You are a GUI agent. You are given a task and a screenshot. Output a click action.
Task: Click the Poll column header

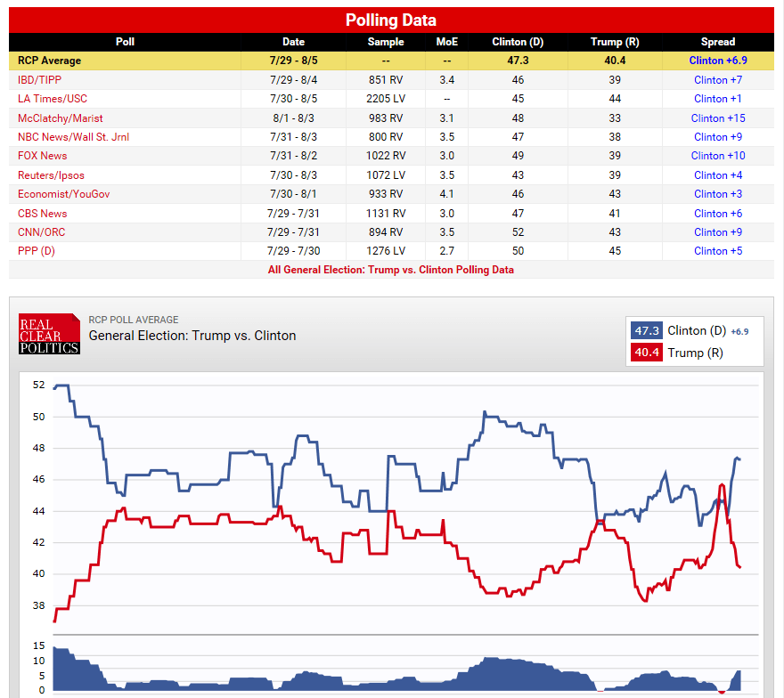tap(125, 42)
